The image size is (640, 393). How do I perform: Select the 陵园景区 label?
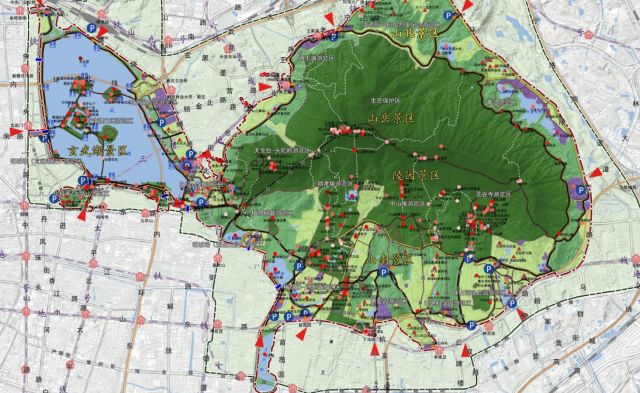(x=416, y=176)
